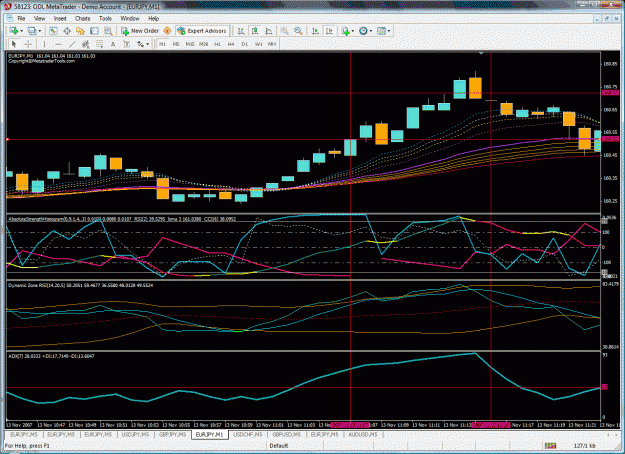Select the Arrows drawing tool
The height and width of the screenshot is (454, 625).
coord(140,44)
